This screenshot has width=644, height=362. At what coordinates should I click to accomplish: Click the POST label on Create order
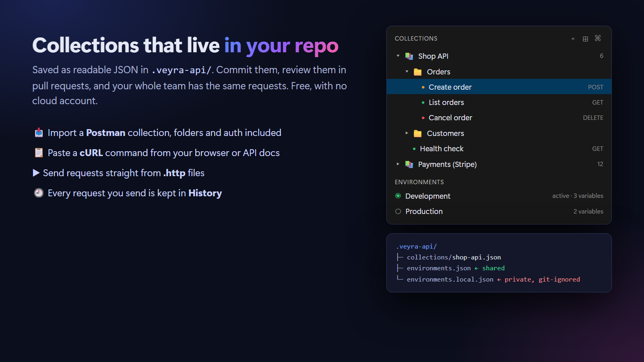(x=596, y=87)
